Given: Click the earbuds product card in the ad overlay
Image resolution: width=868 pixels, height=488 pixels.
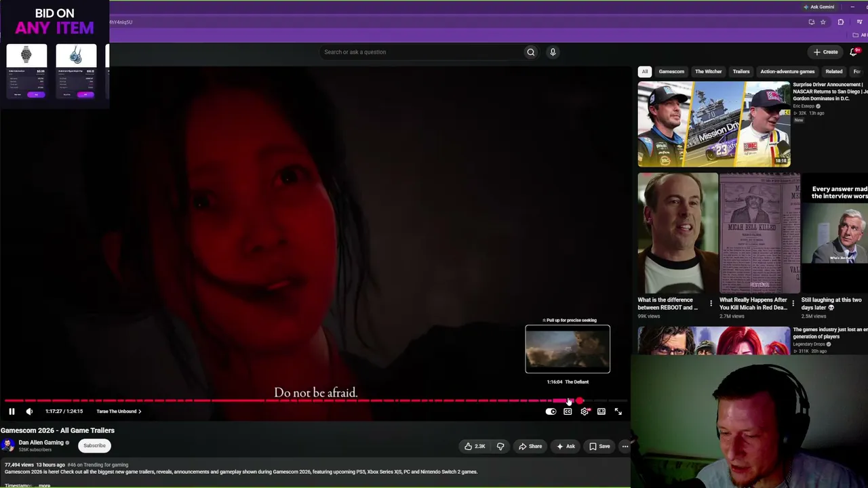Looking at the screenshot, I should click(x=76, y=72).
